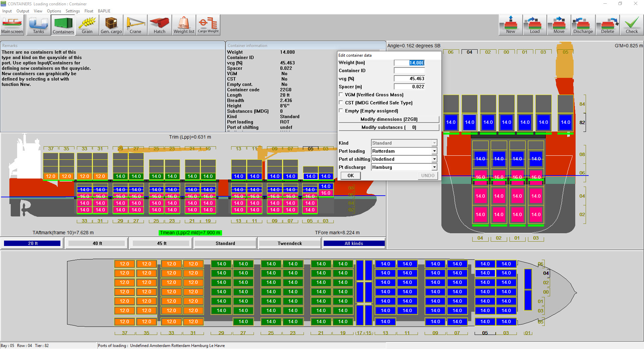This screenshot has height=349, width=644.
Task: Enable CST (IMDG Certified Safe Type)
Action: 341,103
